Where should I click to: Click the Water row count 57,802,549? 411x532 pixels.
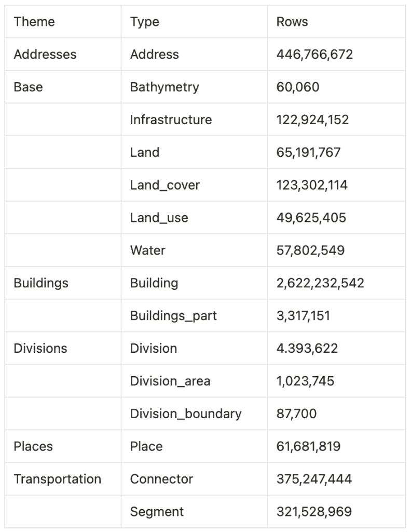point(310,250)
